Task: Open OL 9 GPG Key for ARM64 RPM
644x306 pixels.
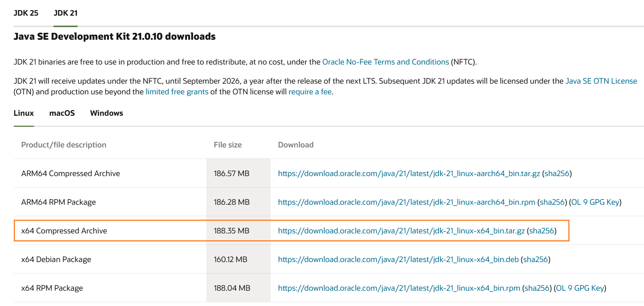Action: click(x=595, y=202)
